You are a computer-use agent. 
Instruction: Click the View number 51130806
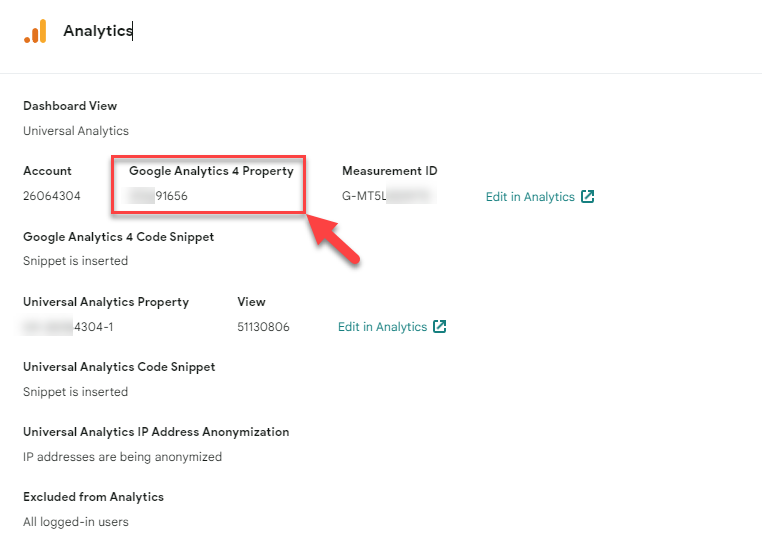tap(263, 327)
